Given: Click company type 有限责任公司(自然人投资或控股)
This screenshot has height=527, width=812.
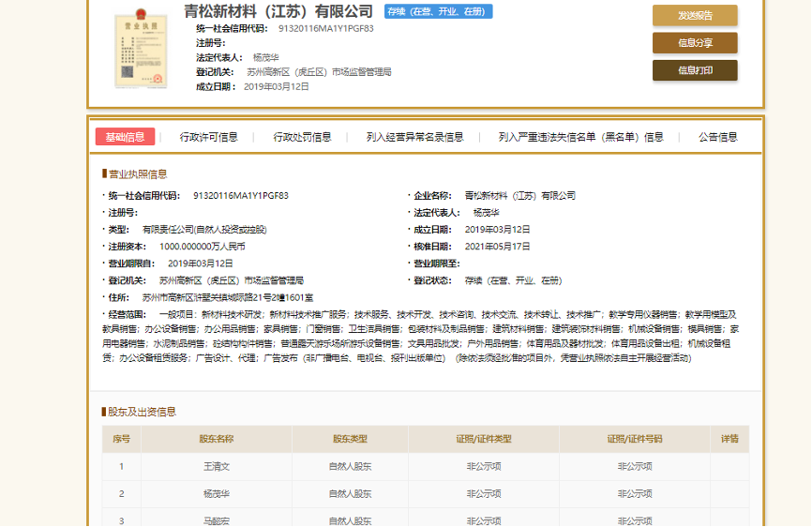Looking at the screenshot, I should pos(204,230).
